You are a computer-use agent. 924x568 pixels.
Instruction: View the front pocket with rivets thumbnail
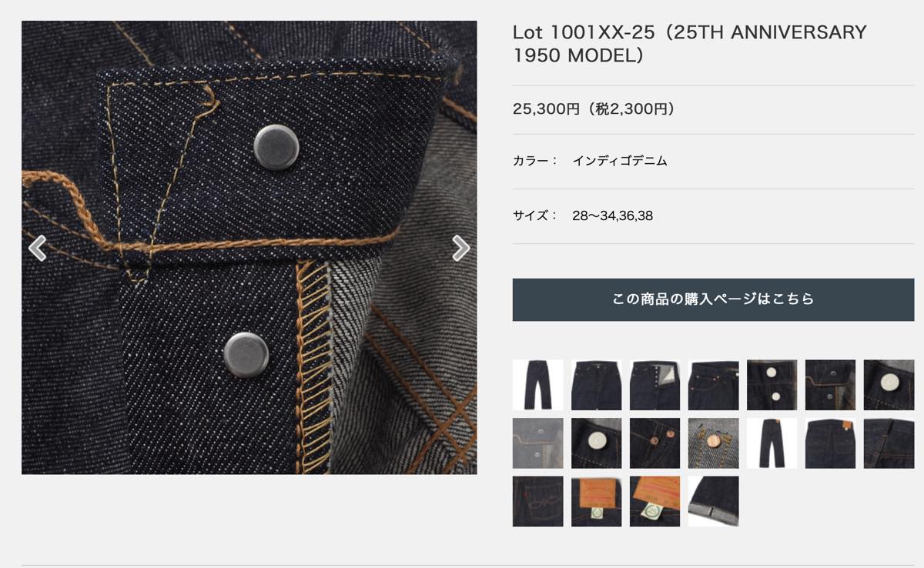tap(713, 385)
